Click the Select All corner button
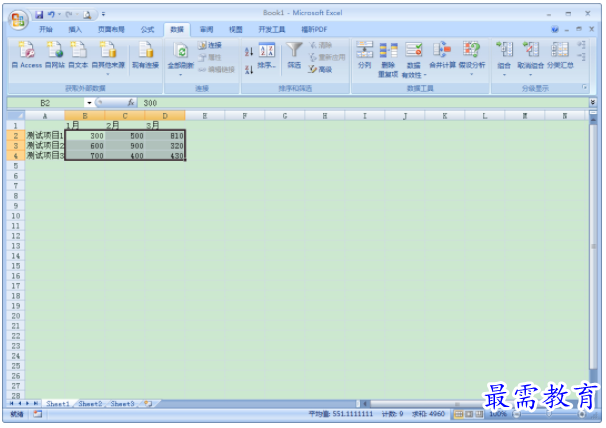This screenshot has width=606, height=428. pyautogui.click(x=16, y=116)
